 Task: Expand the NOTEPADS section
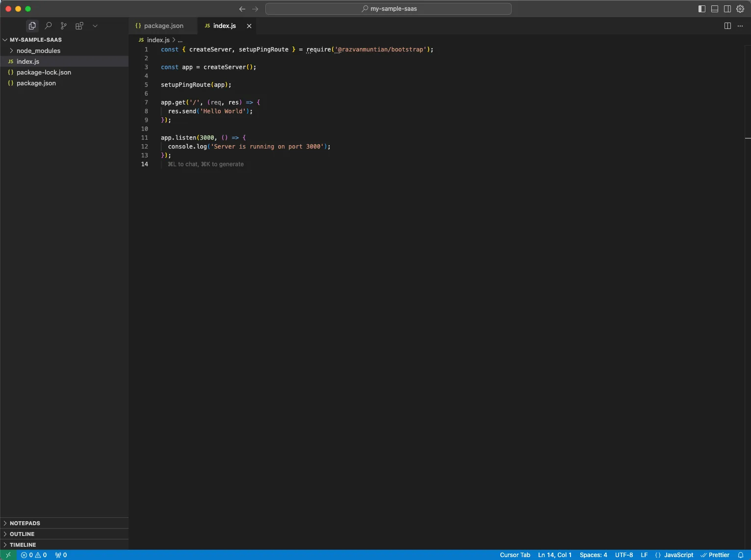click(x=25, y=523)
